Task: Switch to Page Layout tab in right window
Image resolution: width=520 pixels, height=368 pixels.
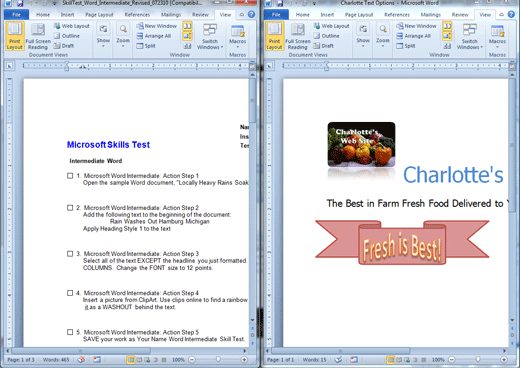Action: click(x=359, y=15)
